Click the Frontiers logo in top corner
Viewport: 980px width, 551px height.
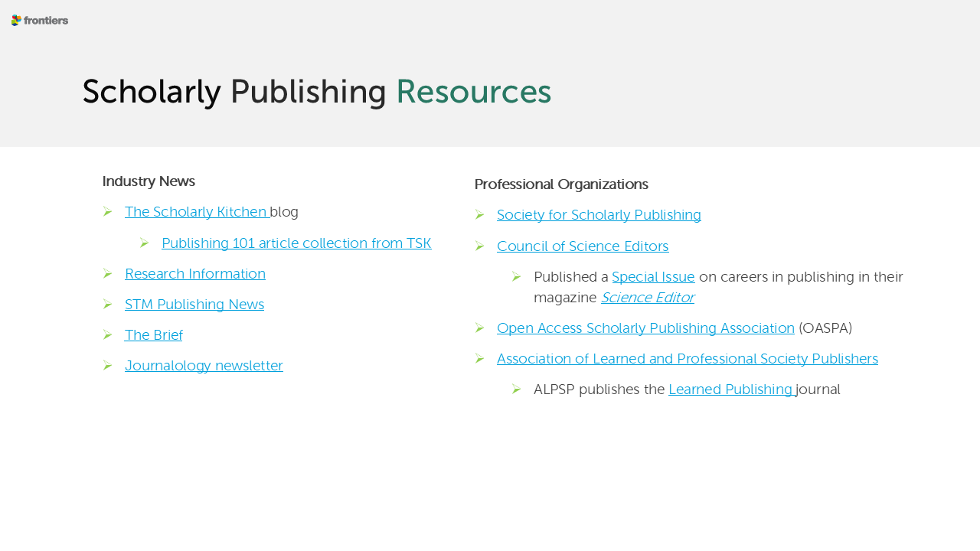40,21
